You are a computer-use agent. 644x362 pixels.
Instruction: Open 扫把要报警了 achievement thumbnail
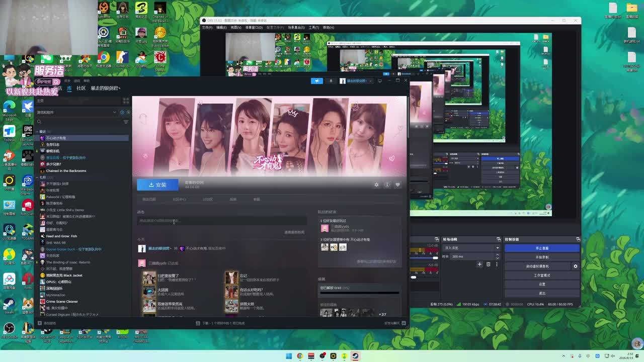pyautogui.click(x=149, y=278)
